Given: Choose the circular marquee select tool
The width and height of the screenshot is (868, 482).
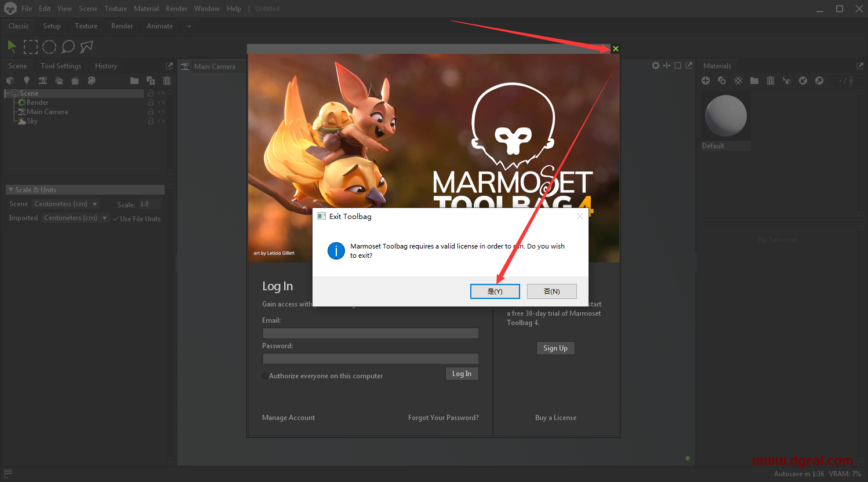Looking at the screenshot, I should [49, 46].
